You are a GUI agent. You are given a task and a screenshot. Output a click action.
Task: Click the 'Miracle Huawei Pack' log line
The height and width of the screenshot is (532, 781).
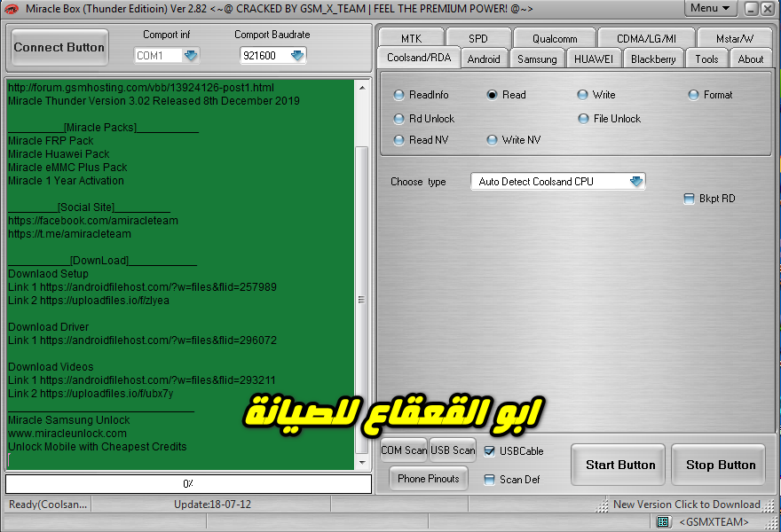tap(59, 154)
